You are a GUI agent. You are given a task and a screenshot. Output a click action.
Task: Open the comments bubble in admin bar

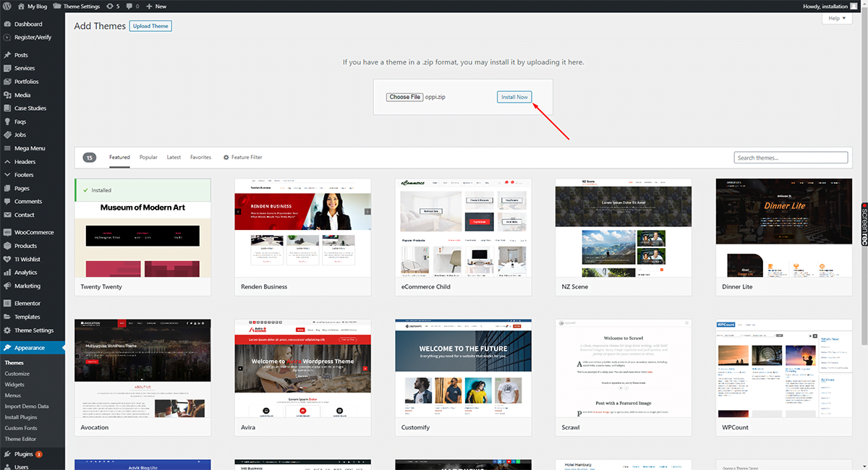pos(132,6)
